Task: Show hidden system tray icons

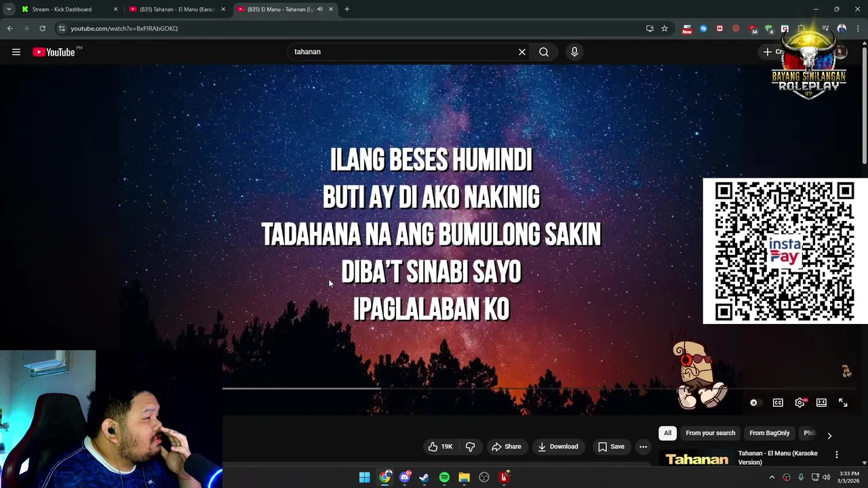Action: 772,478
